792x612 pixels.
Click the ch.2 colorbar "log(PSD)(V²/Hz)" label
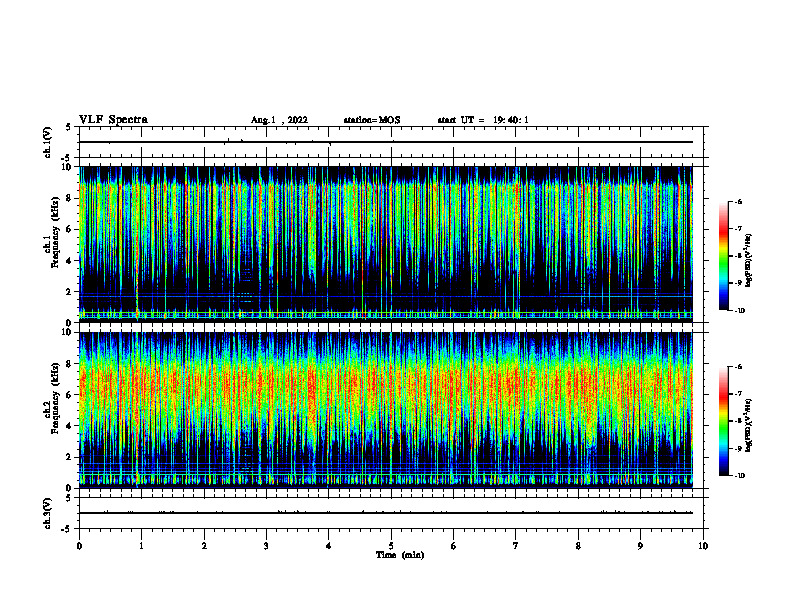click(x=749, y=425)
